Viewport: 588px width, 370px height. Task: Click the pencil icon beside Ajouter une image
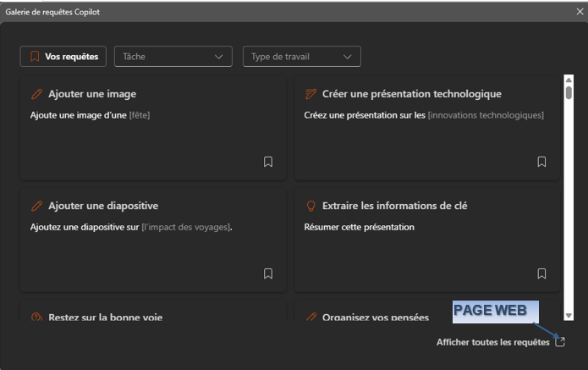36,94
